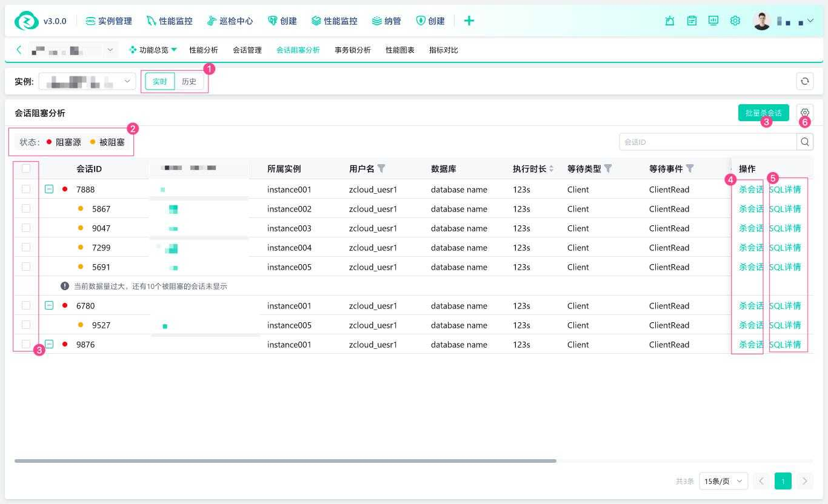Collapse the session 6780 group
828x504 pixels.
coord(49,305)
